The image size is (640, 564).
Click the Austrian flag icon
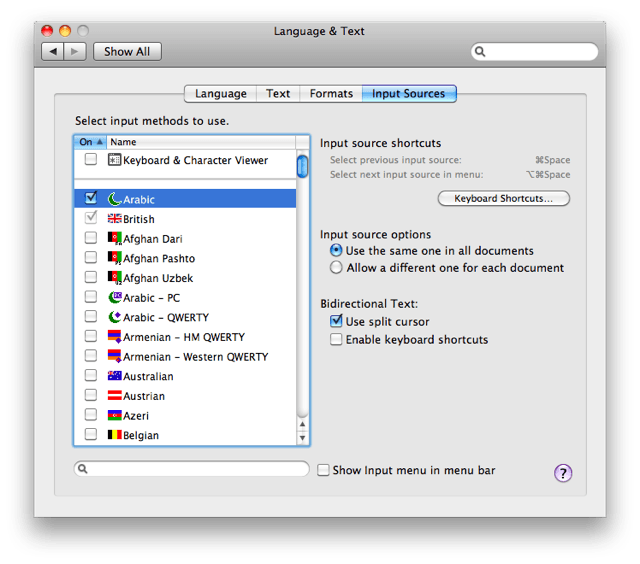pyautogui.click(x=115, y=397)
